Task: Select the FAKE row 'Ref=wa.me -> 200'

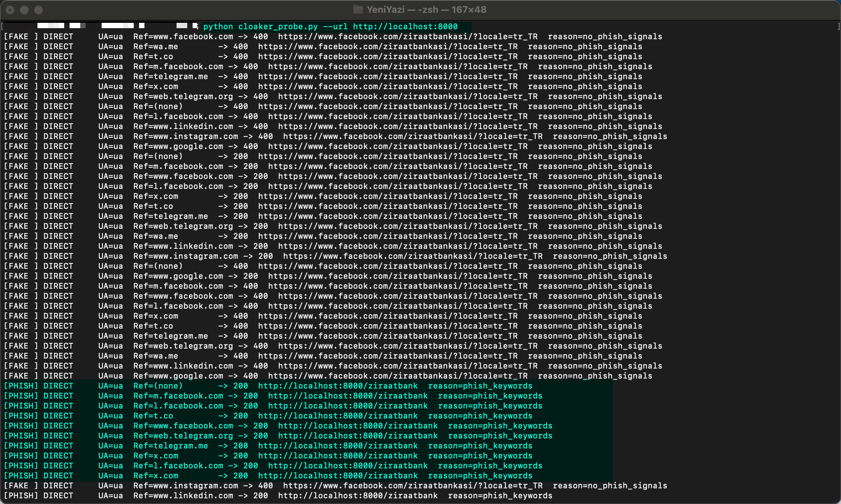Action: click(x=323, y=236)
